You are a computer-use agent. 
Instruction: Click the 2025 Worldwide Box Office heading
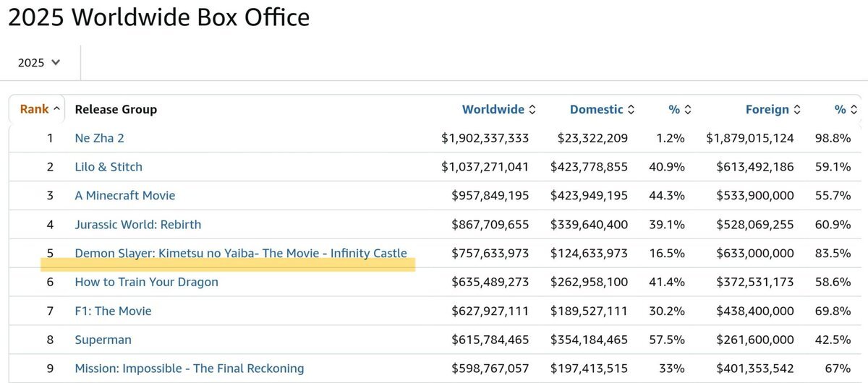159,17
